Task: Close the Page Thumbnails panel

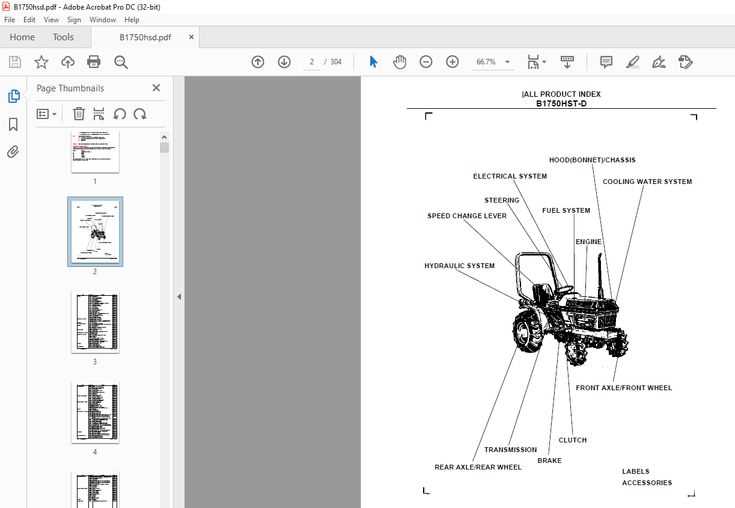Action: pyautogui.click(x=156, y=88)
